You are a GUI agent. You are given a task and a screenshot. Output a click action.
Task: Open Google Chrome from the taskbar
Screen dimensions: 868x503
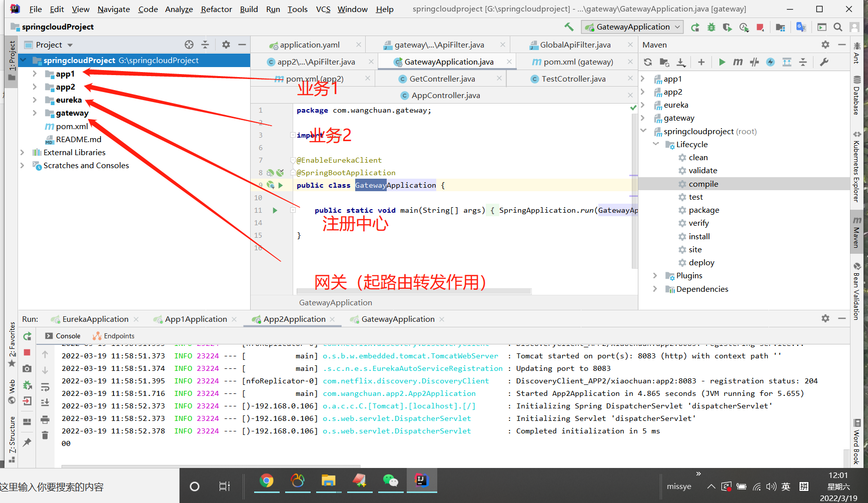[x=267, y=481]
